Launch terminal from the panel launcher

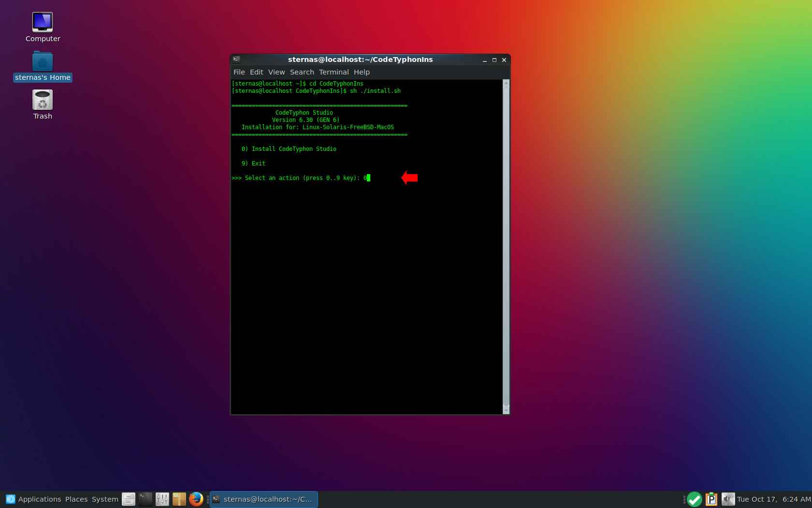(145, 499)
